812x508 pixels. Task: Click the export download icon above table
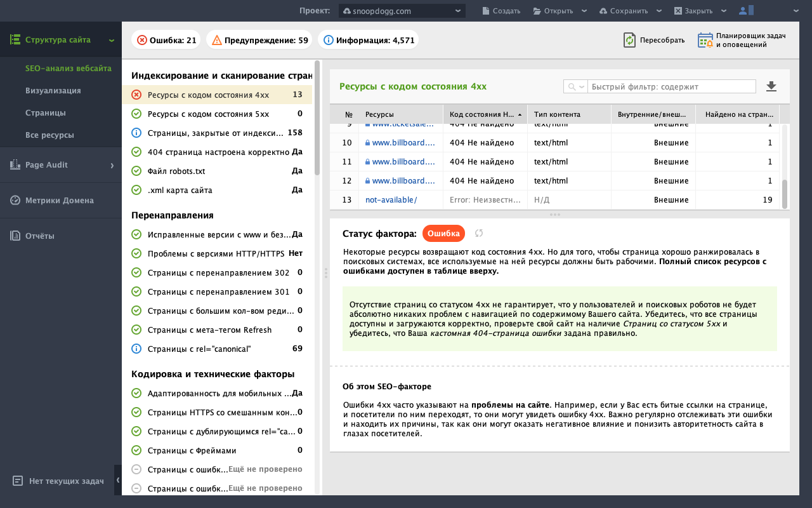pyautogui.click(x=771, y=86)
